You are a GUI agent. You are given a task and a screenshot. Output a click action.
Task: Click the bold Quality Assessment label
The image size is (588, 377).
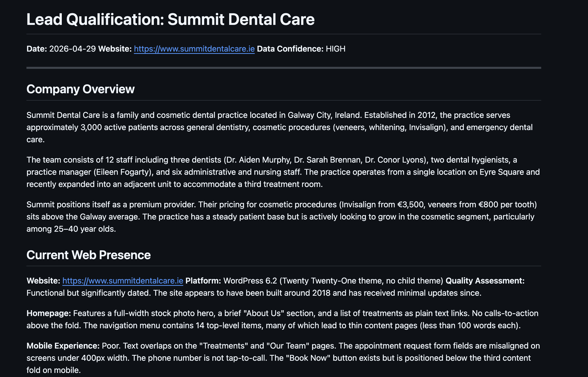[x=485, y=281]
